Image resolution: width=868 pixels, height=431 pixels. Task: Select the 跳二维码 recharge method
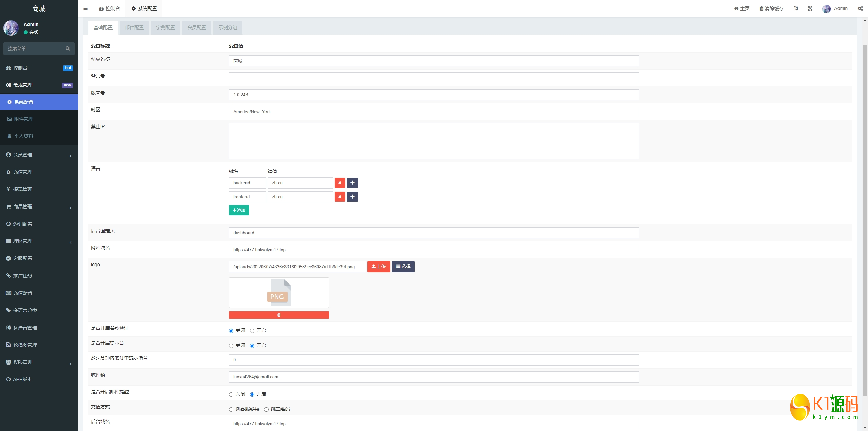(266, 409)
